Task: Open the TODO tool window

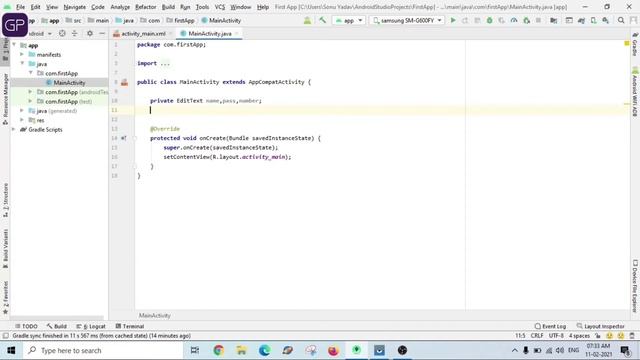Action: 26,326
